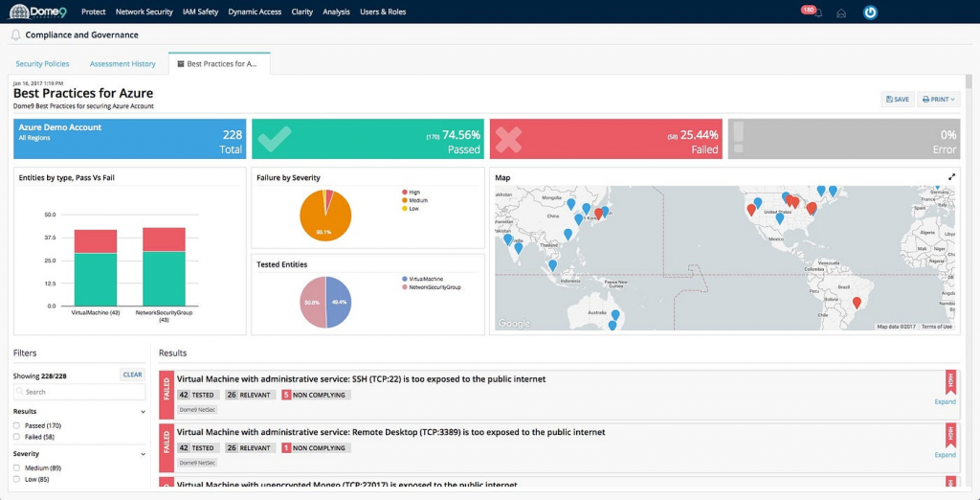Expand the SSH (TCP:22) result
This screenshot has width=980, height=500.
pos(945,401)
